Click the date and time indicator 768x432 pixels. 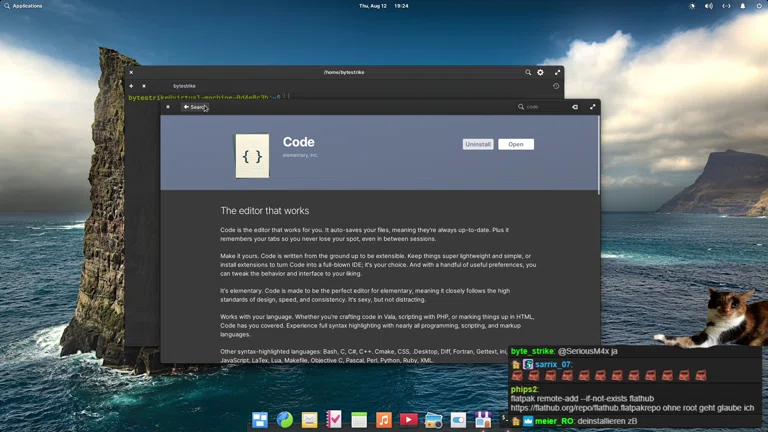[x=384, y=6]
